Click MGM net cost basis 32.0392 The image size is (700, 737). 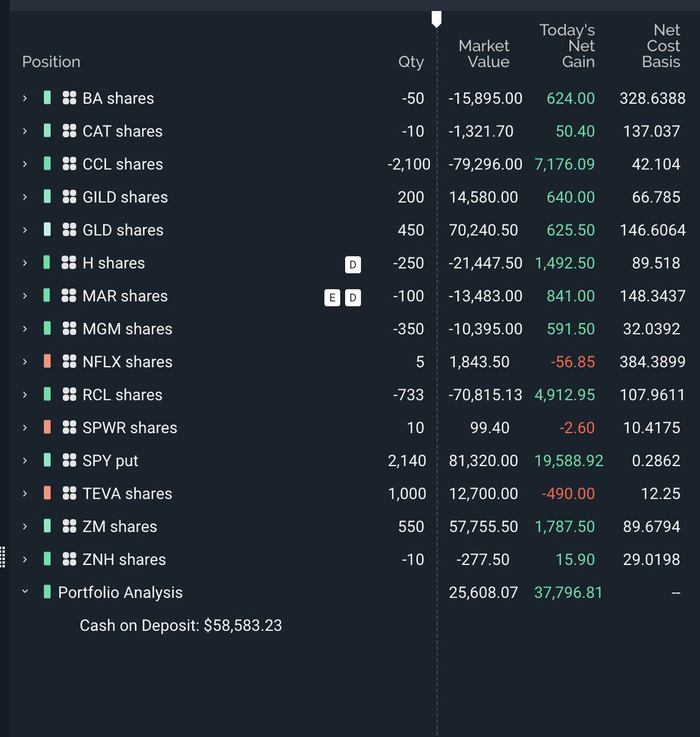(x=651, y=329)
